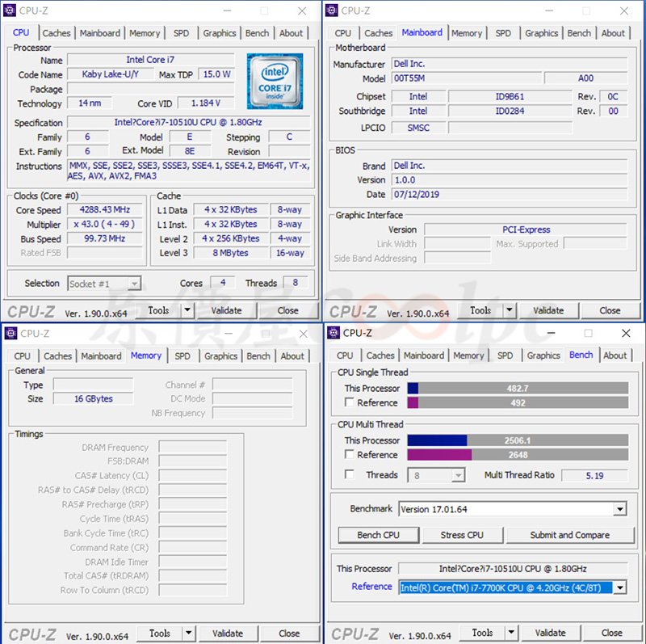Click Chipset model value ID9B61
Viewport: 646px width, 644px height.
click(510, 96)
